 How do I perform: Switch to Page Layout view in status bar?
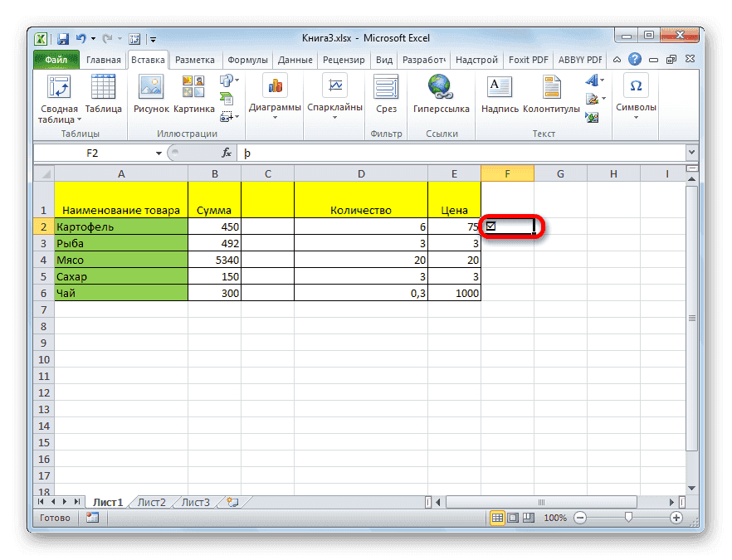point(512,517)
